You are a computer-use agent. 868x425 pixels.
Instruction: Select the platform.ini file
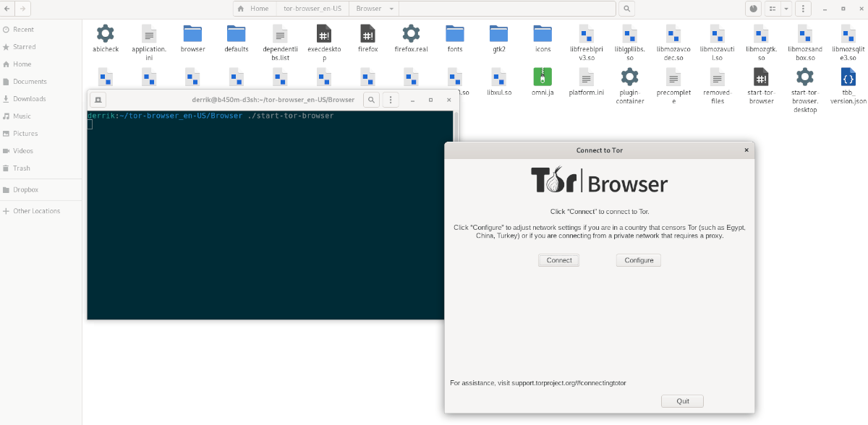[587, 77]
